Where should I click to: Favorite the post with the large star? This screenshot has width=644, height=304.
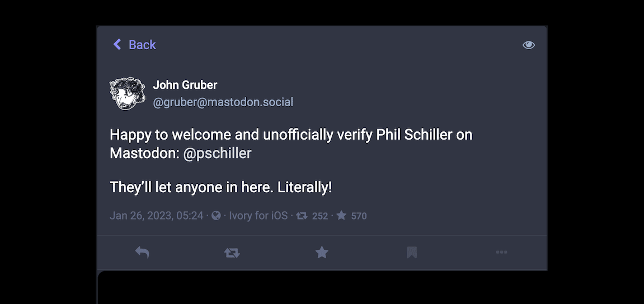pos(322,253)
